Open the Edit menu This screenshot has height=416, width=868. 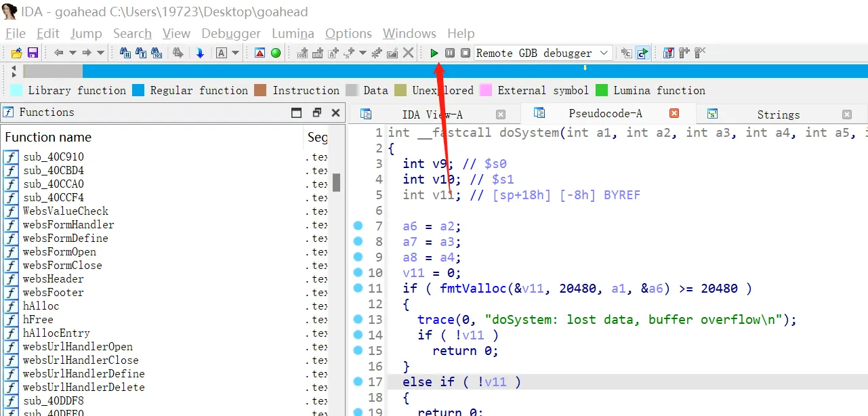(x=48, y=33)
